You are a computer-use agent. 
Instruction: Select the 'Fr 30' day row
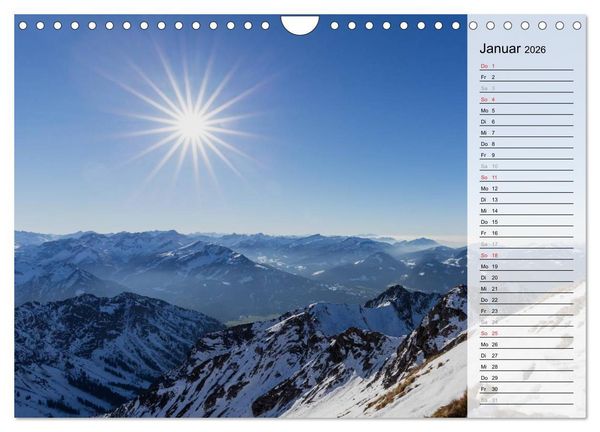[527, 389]
